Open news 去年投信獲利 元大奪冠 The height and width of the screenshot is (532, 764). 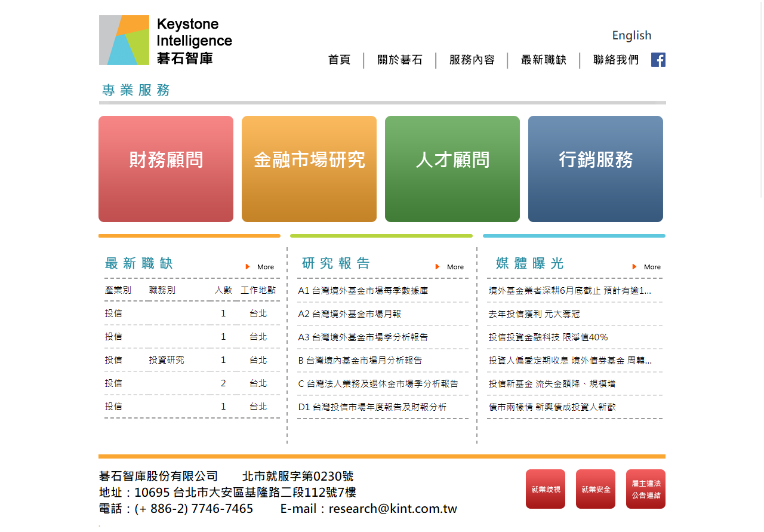tap(534, 314)
